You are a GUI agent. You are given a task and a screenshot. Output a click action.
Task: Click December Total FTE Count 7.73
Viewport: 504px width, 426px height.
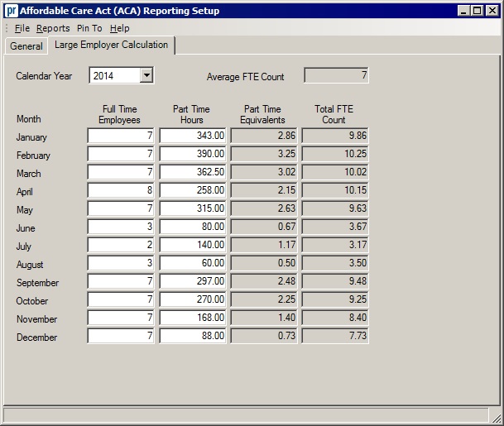coord(335,336)
